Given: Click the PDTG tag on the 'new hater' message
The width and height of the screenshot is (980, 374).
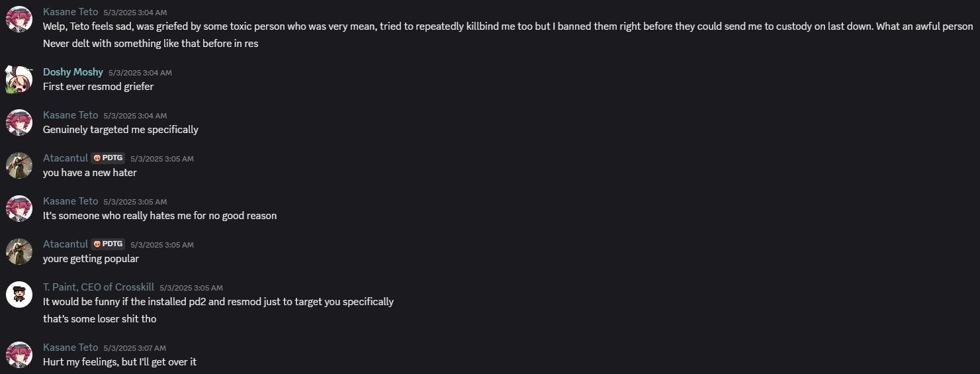Looking at the screenshot, I should 108,158.
